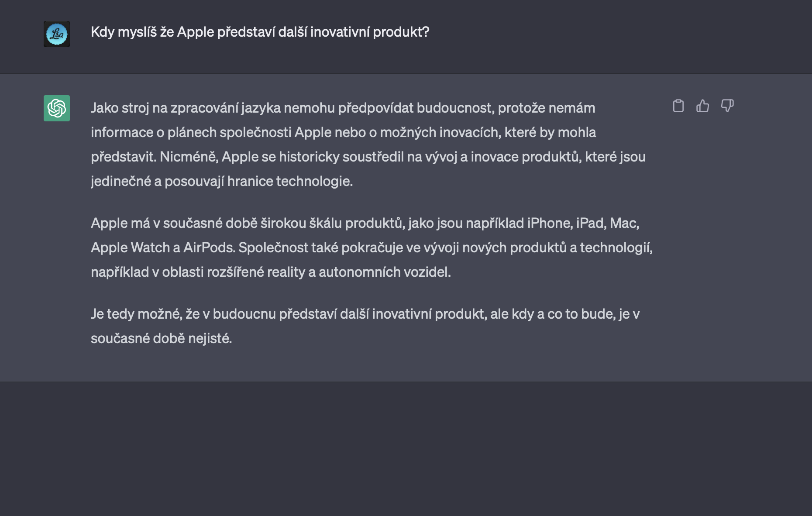Click the dark area below the conversation
The height and width of the screenshot is (516, 812).
[406, 450]
